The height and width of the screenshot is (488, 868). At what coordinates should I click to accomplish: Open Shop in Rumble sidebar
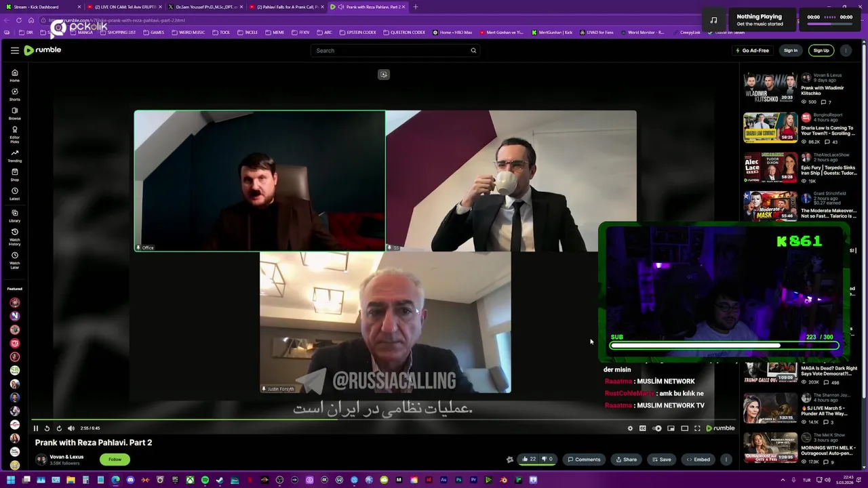tap(14, 175)
